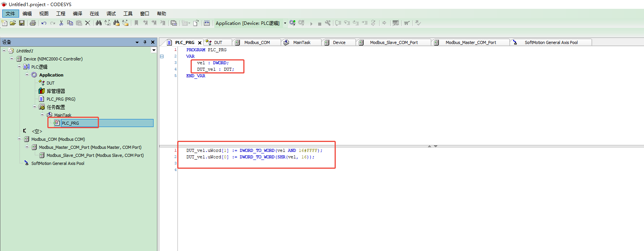Open the 工程 menu
Viewport: 644px width, 251px height.
coord(61,13)
